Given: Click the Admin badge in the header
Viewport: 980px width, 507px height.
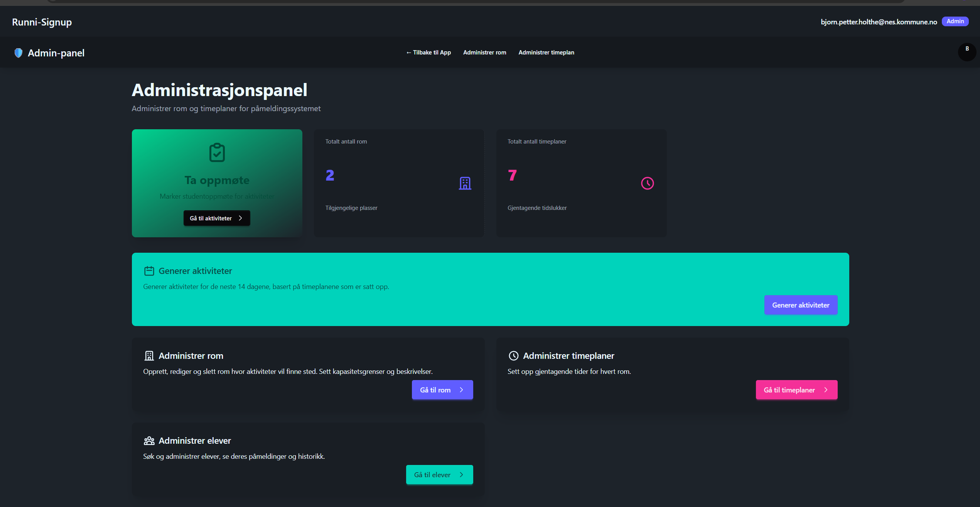Looking at the screenshot, I should tap(955, 21).
